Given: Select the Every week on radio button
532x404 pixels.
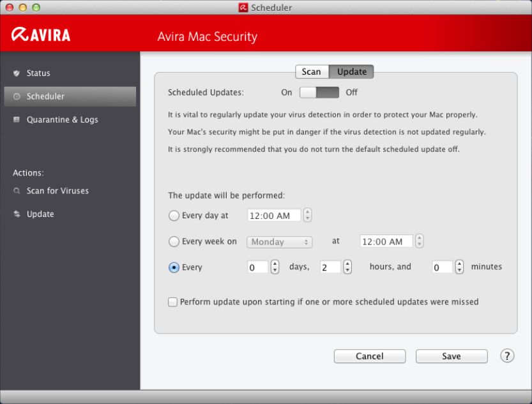Looking at the screenshot, I should (174, 241).
